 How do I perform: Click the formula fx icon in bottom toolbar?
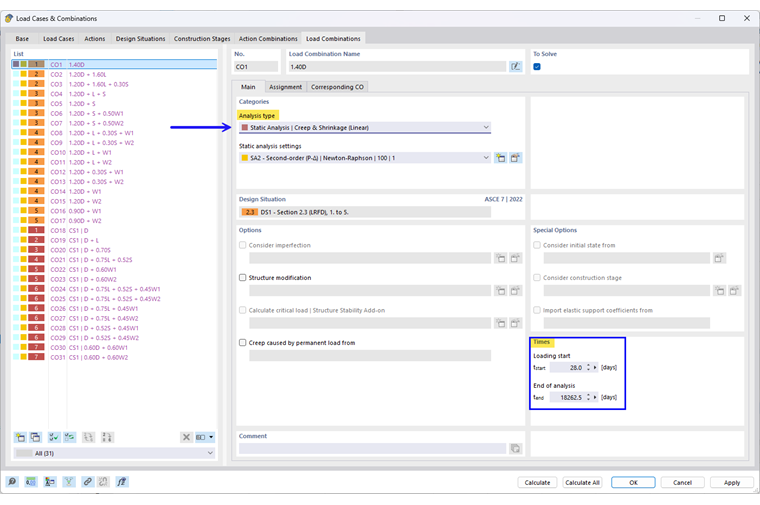122,482
